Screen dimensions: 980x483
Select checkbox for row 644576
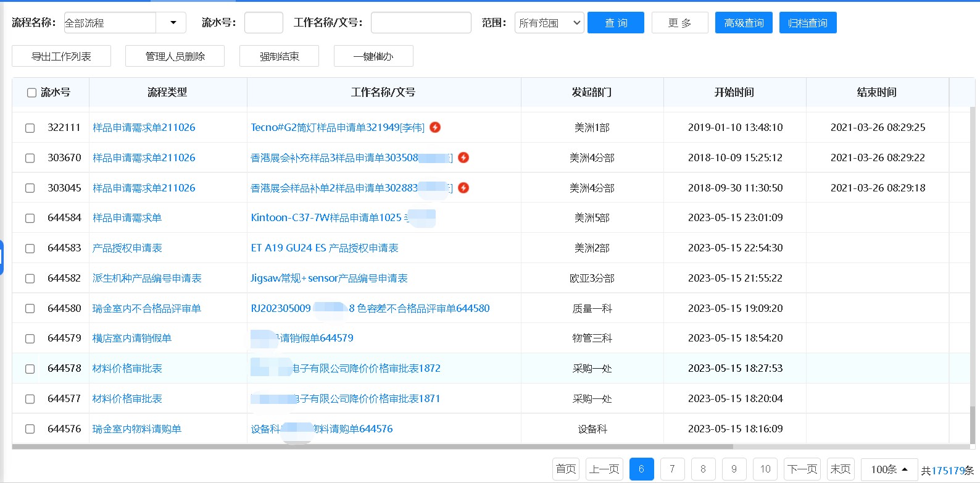pyautogui.click(x=30, y=429)
